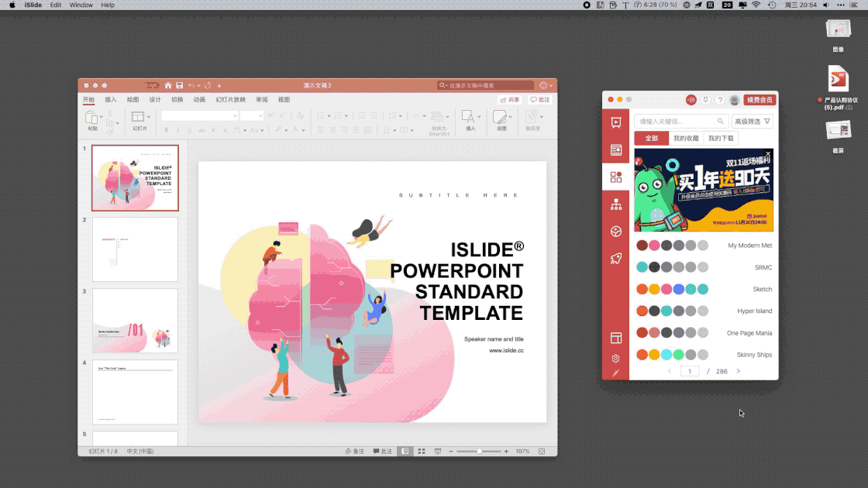Click the iSlide page number field
Screen dimensions: 868x488
[690, 371]
